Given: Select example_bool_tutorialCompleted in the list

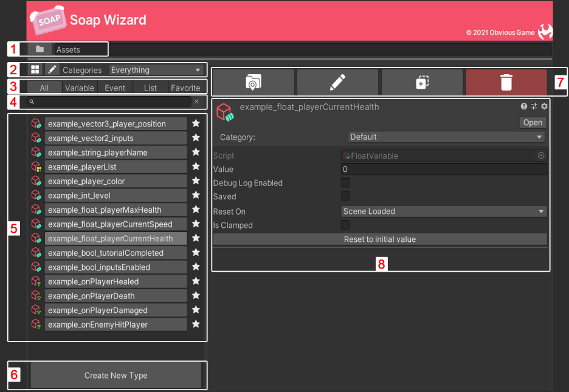Looking at the screenshot, I should [116, 253].
